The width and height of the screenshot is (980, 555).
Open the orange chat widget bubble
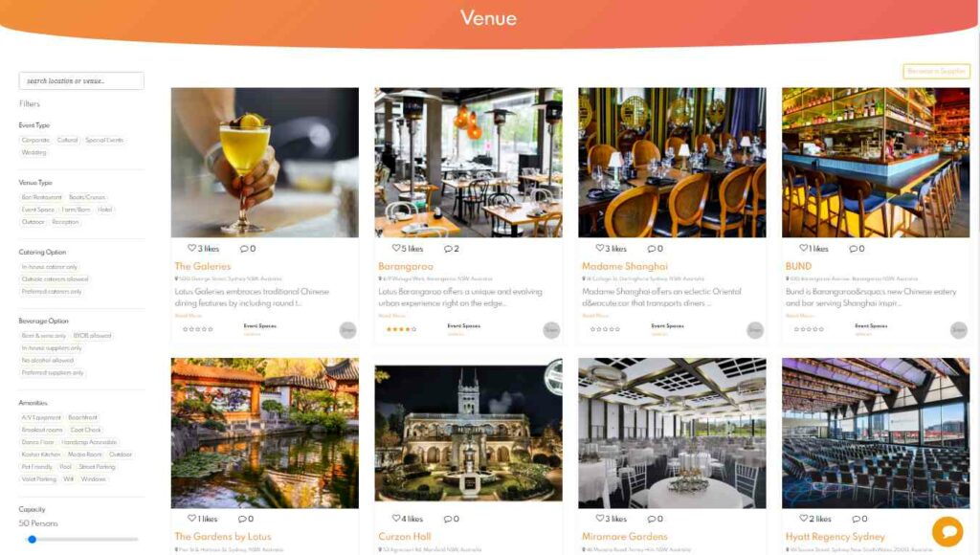point(947,531)
